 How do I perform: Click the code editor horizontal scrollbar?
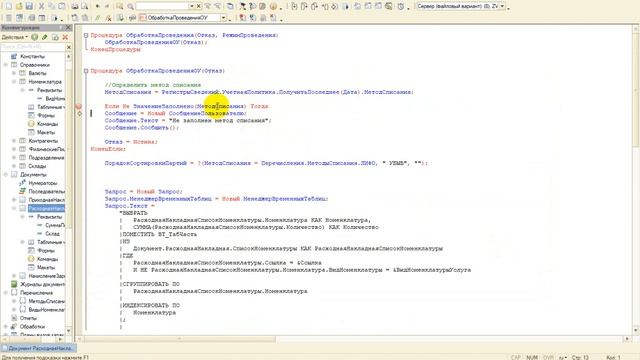[x=353, y=339]
